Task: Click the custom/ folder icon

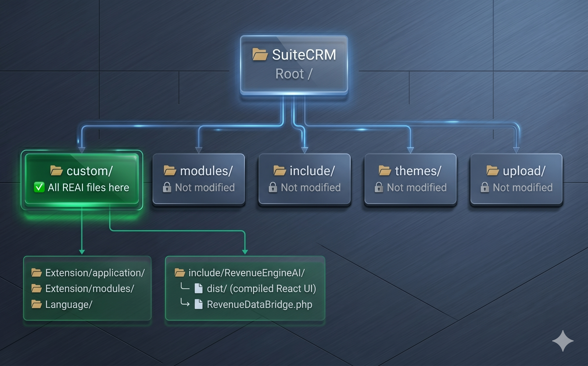Action: [57, 170]
